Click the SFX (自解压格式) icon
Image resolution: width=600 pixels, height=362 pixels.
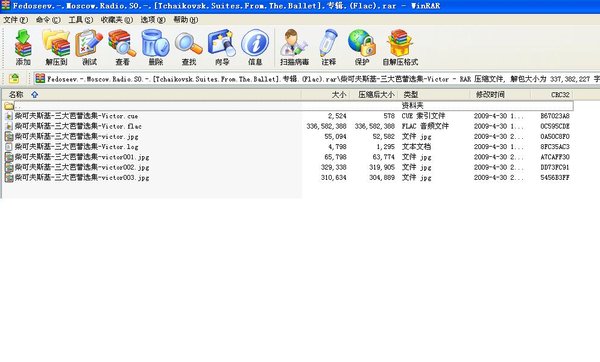400,47
